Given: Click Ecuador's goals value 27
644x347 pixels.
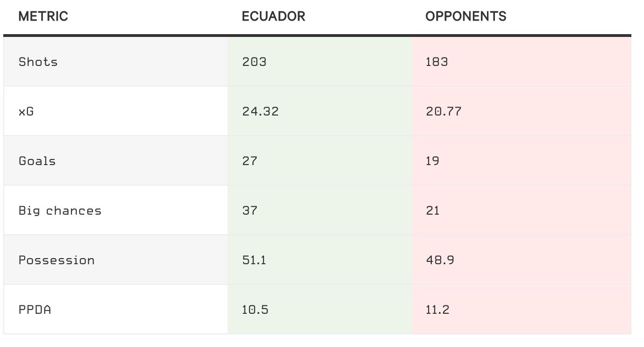Looking at the screenshot, I should click(x=250, y=161).
